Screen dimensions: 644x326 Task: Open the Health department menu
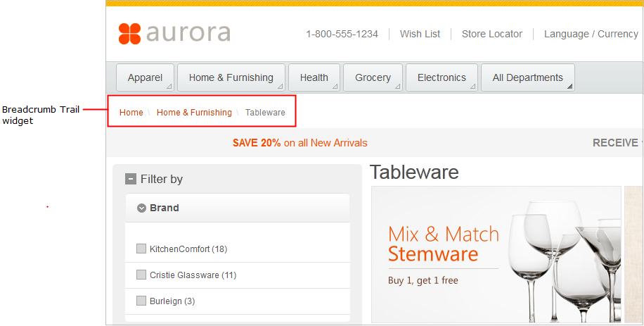pyautogui.click(x=314, y=77)
